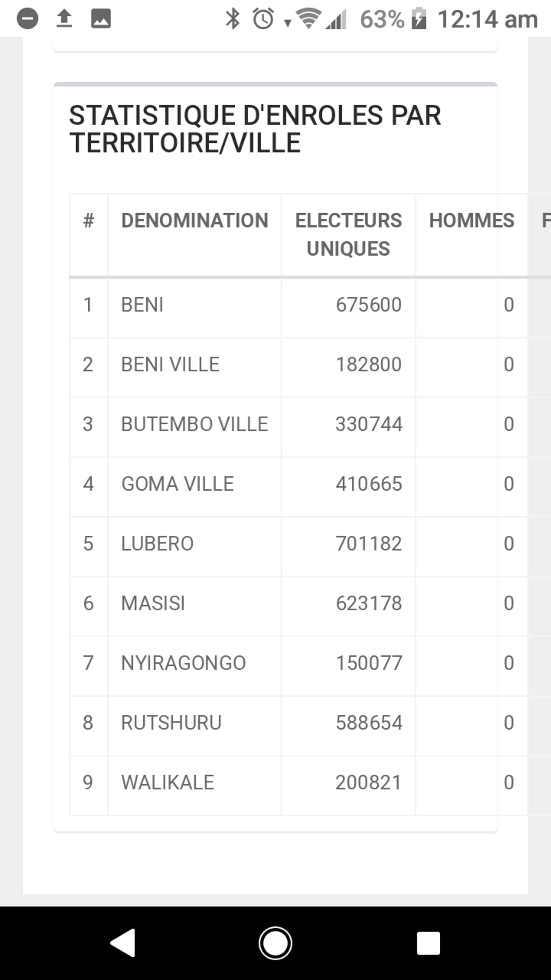Tap the statistics section heading title
This screenshot has width=551, height=980.
point(255,129)
